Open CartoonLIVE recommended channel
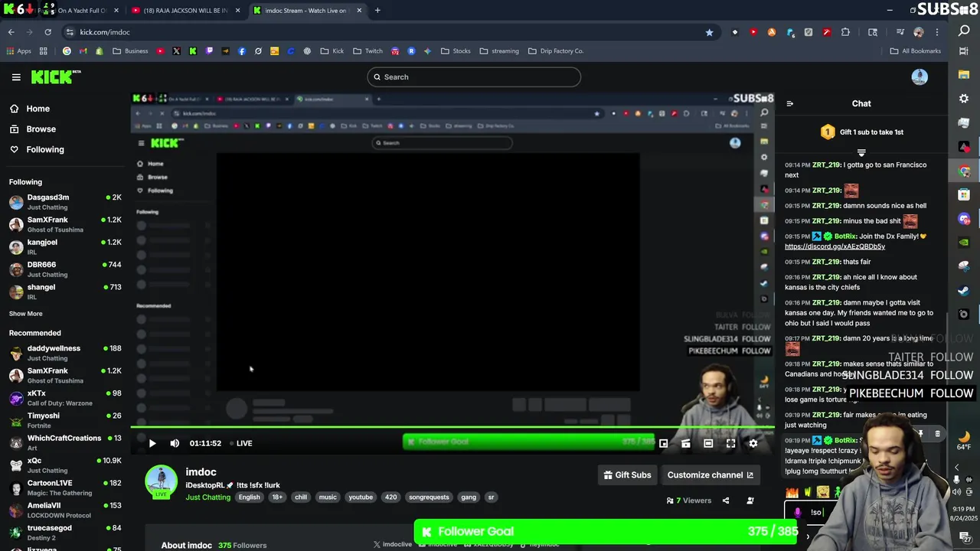This screenshot has height=551, width=980. coord(65,487)
